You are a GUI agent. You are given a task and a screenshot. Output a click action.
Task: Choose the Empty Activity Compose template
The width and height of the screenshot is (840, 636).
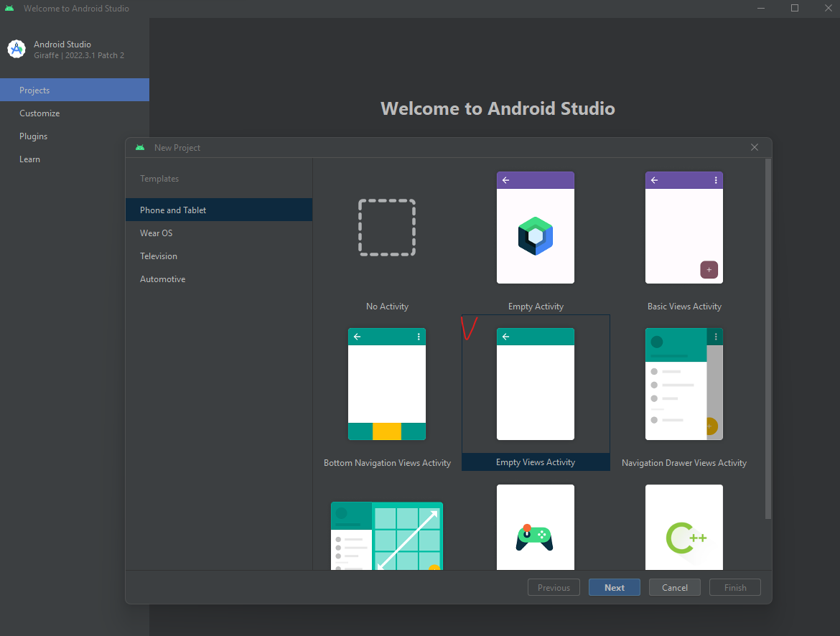point(535,228)
